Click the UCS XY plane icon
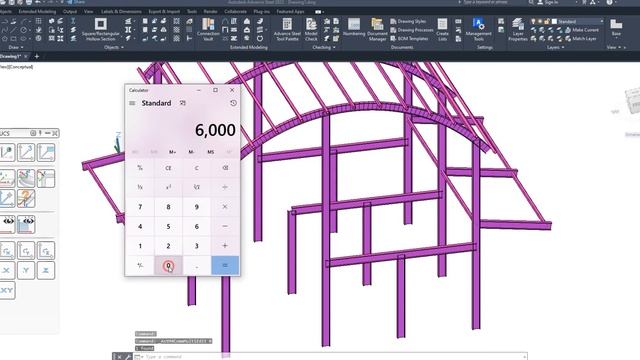 7,291
